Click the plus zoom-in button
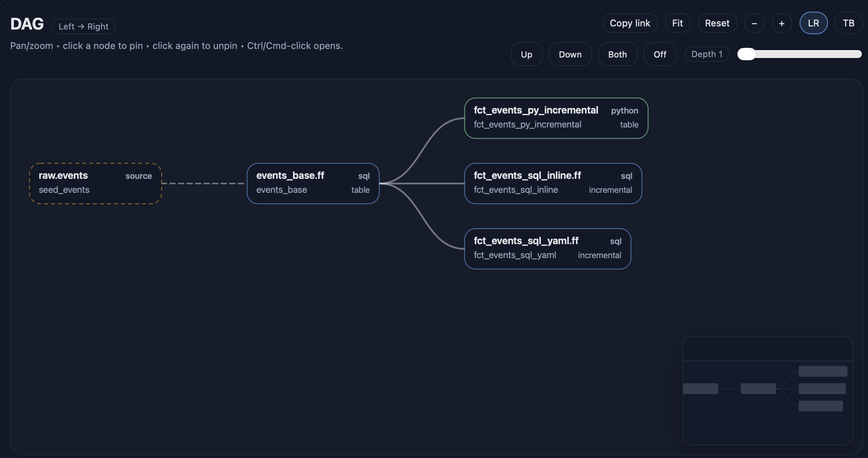The height and width of the screenshot is (458, 868). tap(781, 23)
